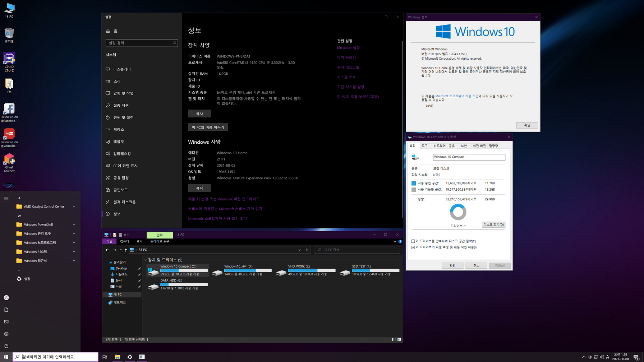This screenshot has height=362, width=644.
Task: Switch to 하드웨어 tab in properties
Action: pyautogui.click(x=440, y=146)
